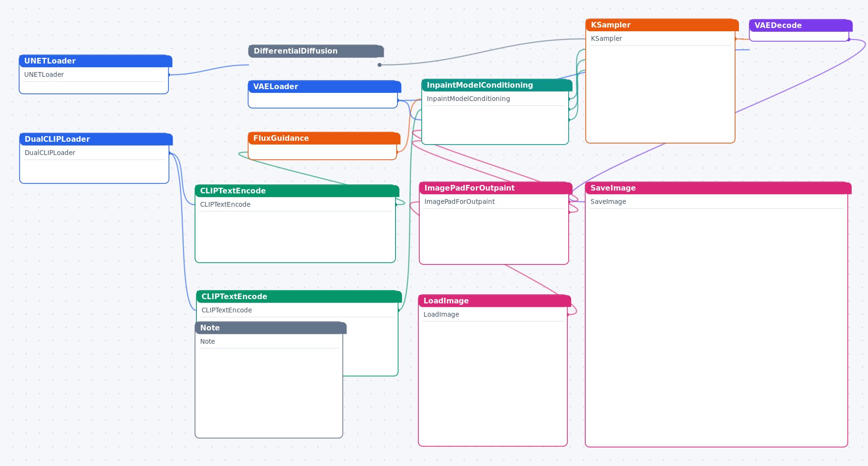Select the UNETLoader node title bar

click(95, 61)
